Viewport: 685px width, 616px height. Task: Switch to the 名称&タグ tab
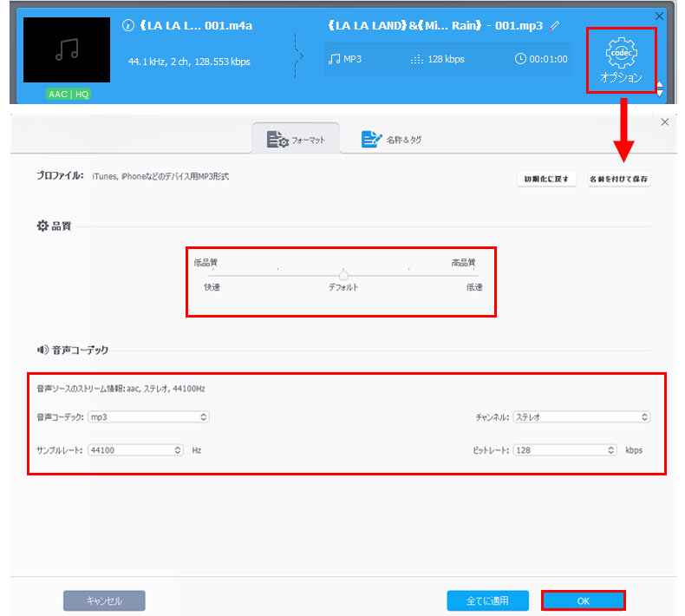(x=391, y=140)
